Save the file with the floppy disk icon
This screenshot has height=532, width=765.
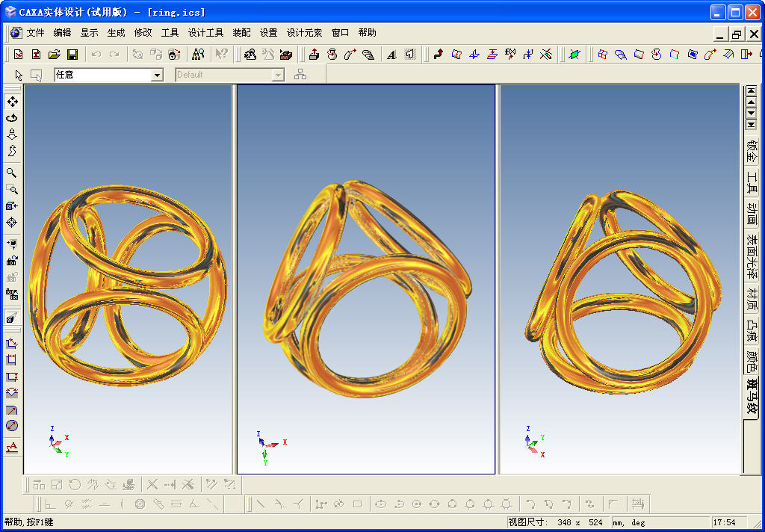click(72, 55)
